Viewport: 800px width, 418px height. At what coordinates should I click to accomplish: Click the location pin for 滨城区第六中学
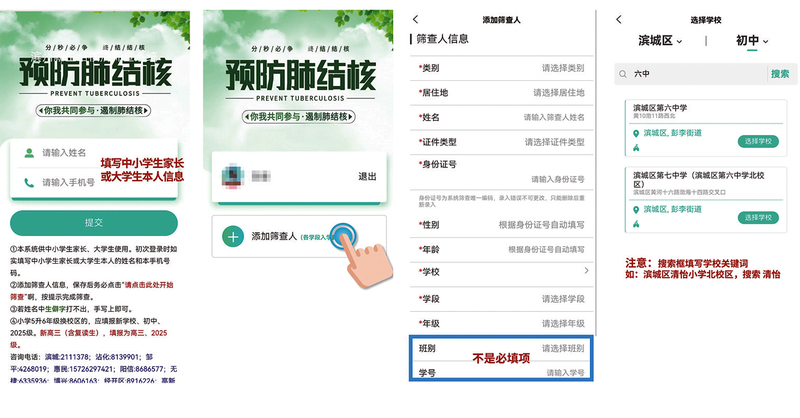tap(636, 133)
